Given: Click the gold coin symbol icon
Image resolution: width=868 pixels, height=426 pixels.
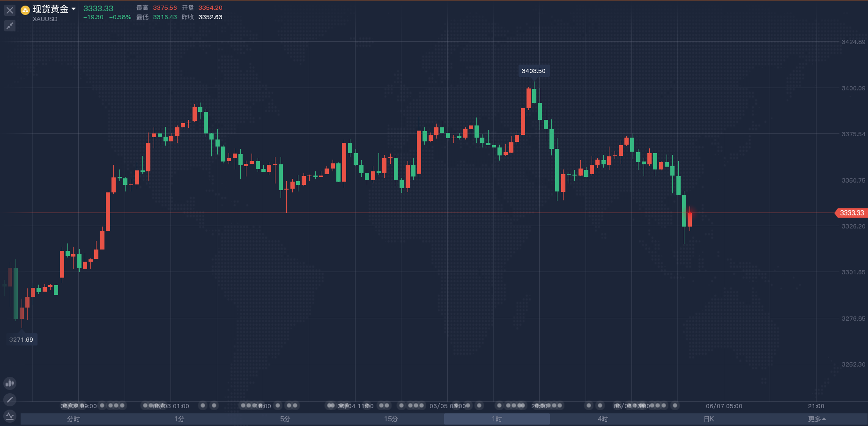Looking at the screenshot, I should coord(25,10).
